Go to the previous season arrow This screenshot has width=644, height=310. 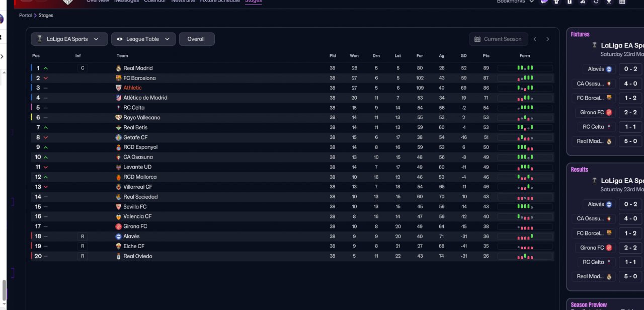pyautogui.click(x=535, y=39)
